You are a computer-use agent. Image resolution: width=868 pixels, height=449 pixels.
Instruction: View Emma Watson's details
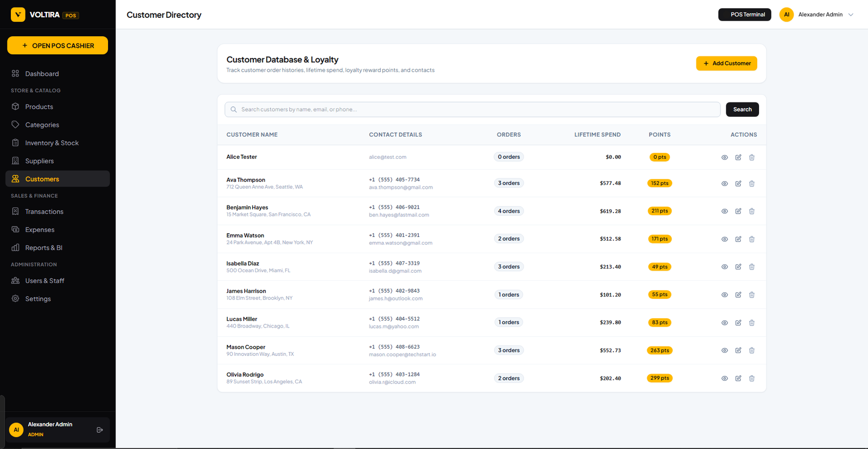click(725, 239)
